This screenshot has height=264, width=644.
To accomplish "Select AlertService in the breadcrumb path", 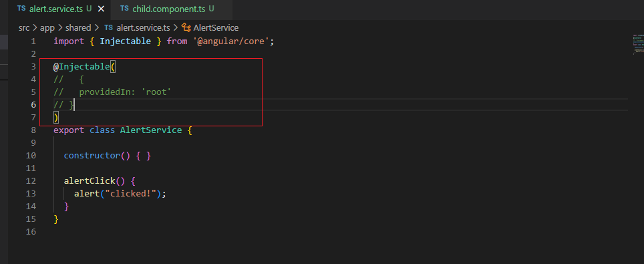I will (216, 28).
